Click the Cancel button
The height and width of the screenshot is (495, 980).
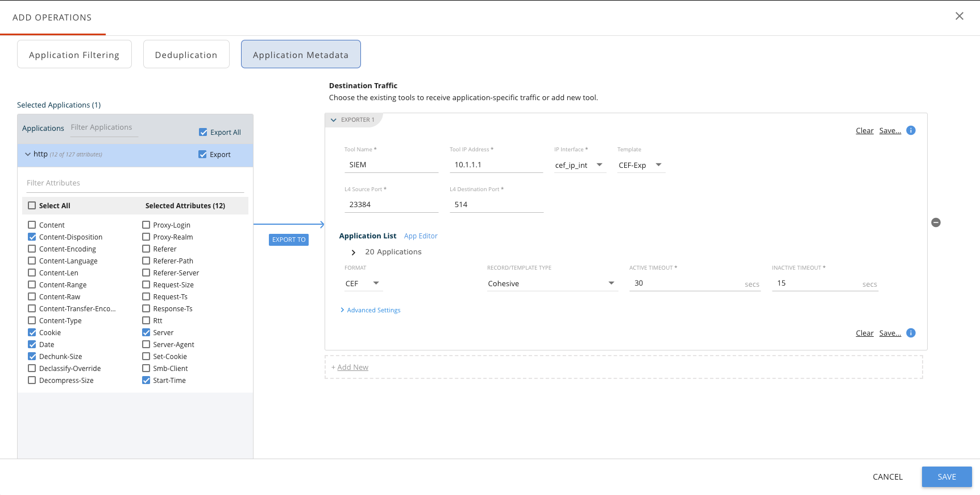(x=887, y=477)
